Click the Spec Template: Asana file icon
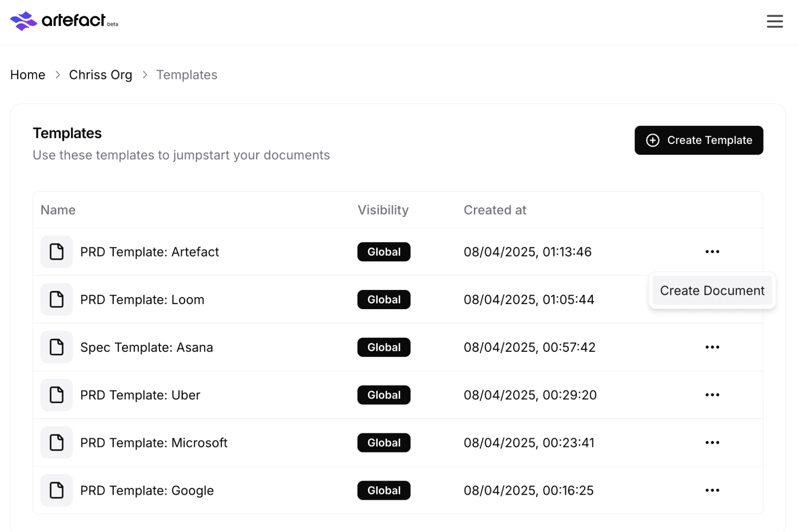The width and height of the screenshot is (798, 532). [57, 347]
